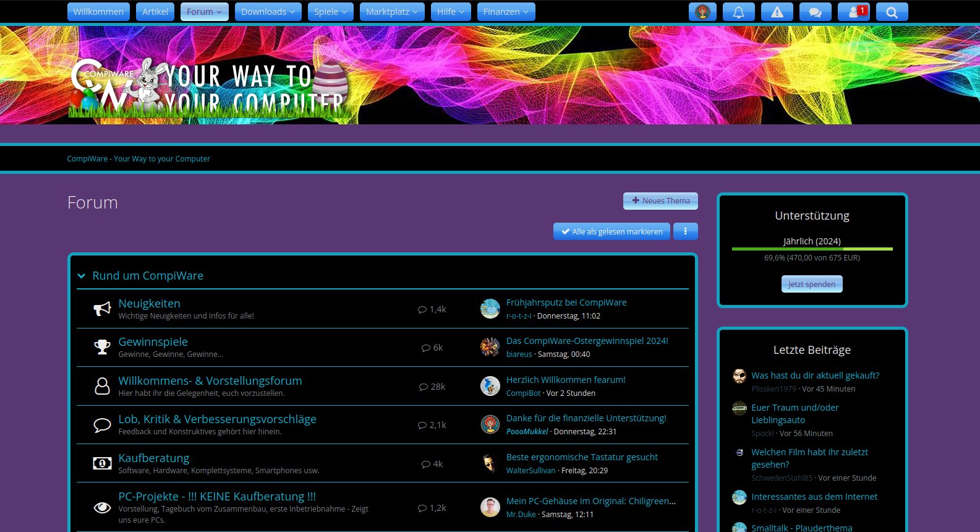Open Beste ergonomische Tastatur gesucht thread
Image resolution: width=980 pixels, height=532 pixels.
click(x=582, y=457)
